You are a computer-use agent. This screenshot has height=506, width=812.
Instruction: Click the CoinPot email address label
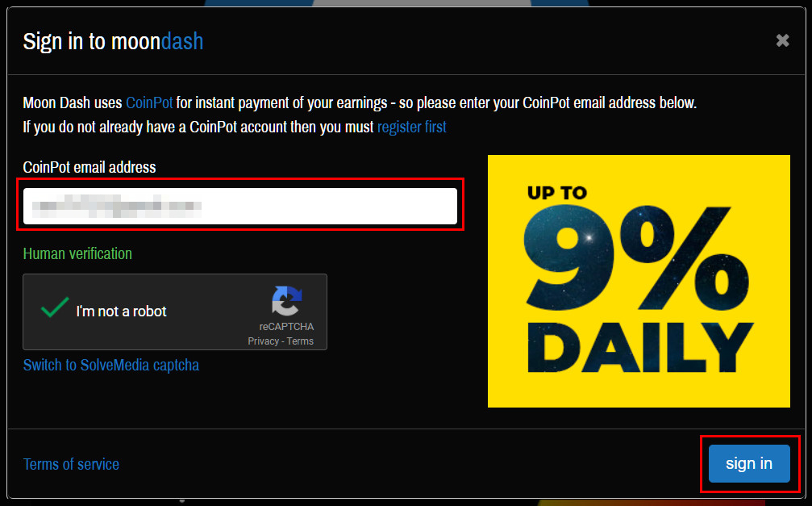[90, 167]
